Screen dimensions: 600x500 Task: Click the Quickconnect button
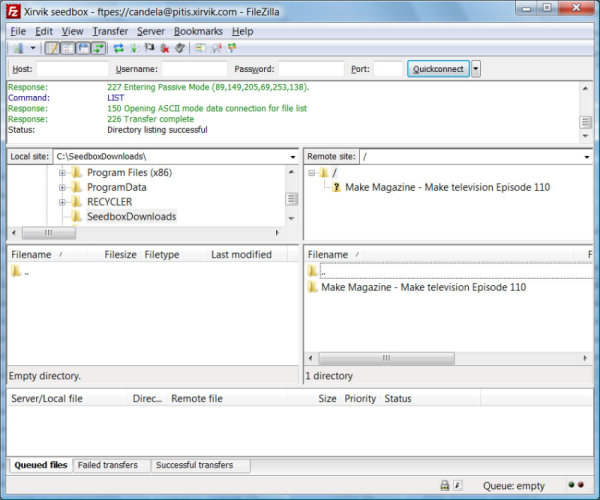[437, 69]
